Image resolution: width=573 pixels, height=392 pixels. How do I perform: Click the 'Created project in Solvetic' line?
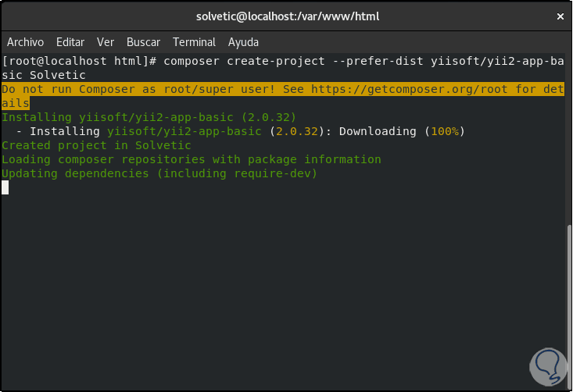[x=96, y=145]
